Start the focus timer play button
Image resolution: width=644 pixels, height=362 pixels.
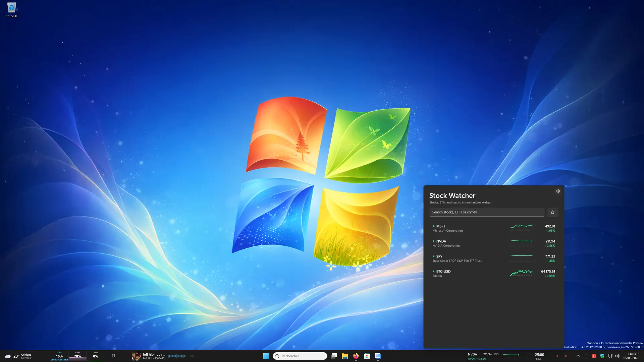click(x=557, y=356)
